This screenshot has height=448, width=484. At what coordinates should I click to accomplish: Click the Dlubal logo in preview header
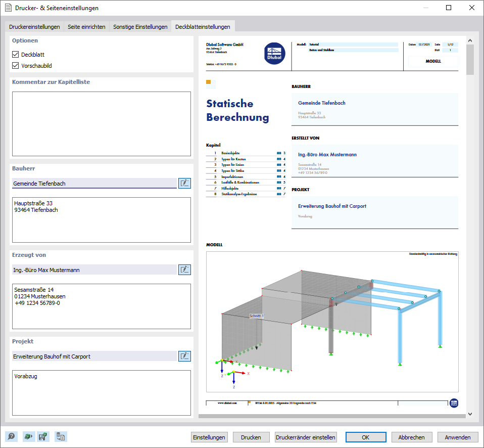click(x=274, y=54)
